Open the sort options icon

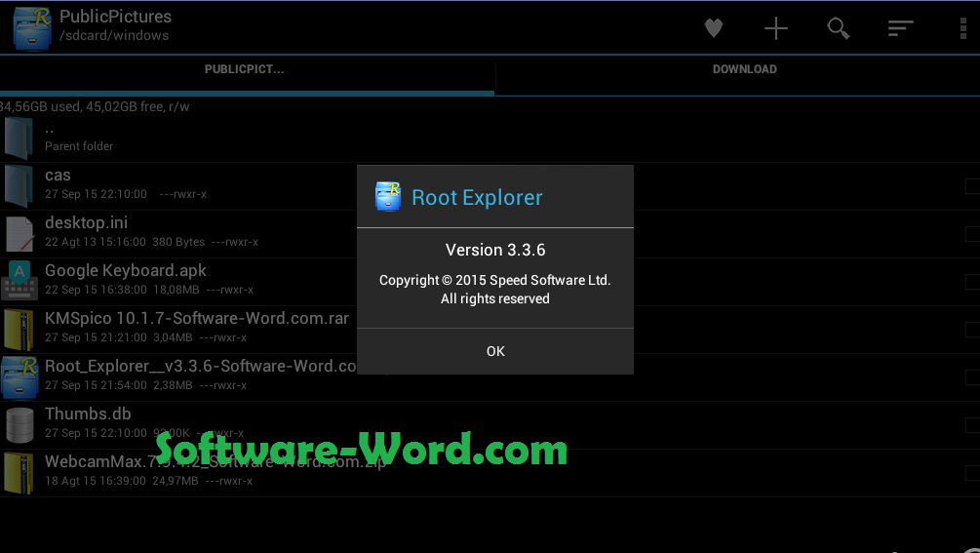coord(901,28)
